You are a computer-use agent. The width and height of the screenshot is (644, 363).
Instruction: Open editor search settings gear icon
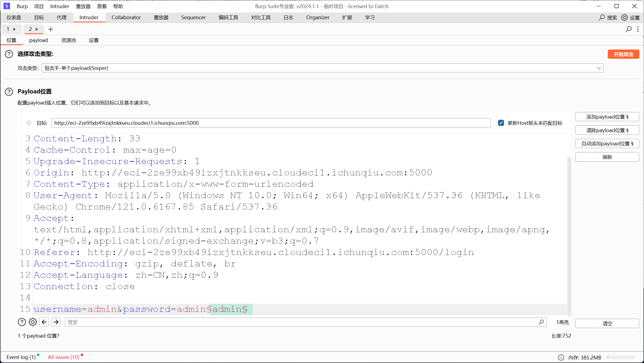pyautogui.click(x=33, y=322)
